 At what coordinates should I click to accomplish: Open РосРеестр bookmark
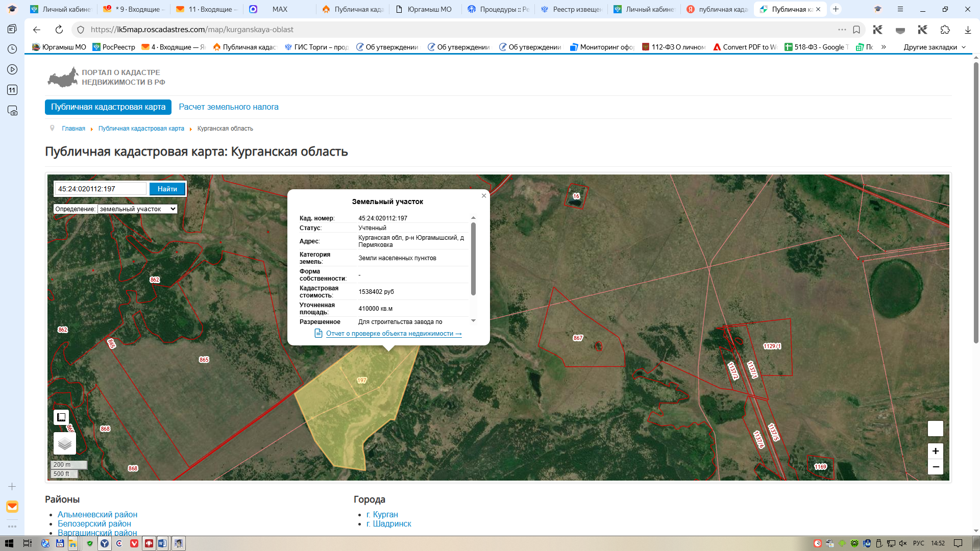114,47
